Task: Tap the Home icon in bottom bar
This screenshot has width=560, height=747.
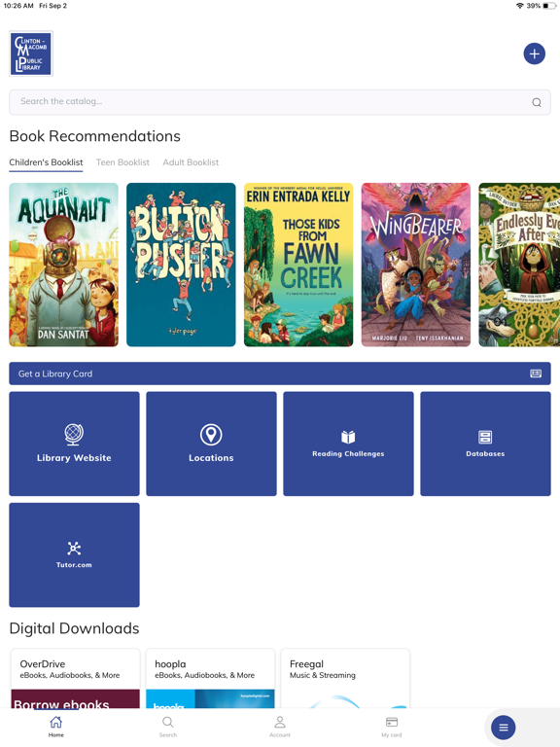Action: point(56,723)
